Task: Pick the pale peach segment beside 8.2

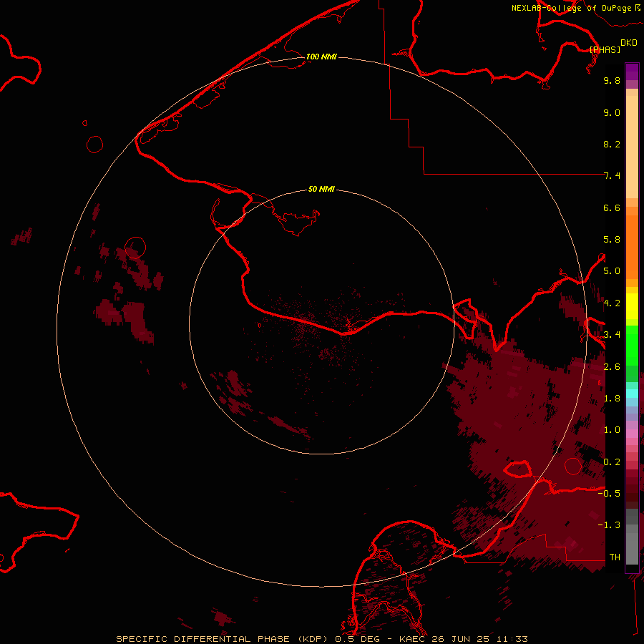Action: click(x=632, y=147)
